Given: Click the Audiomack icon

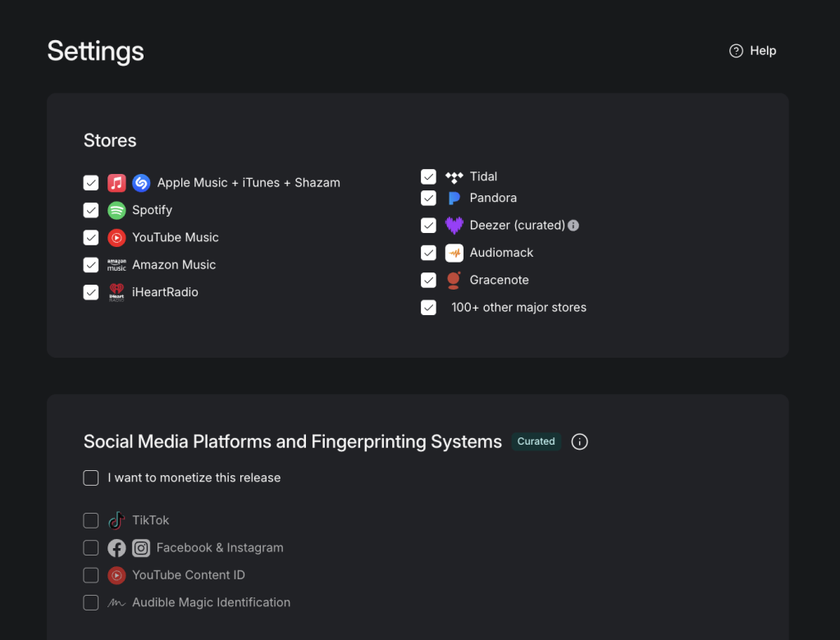Looking at the screenshot, I should pyautogui.click(x=454, y=253).
